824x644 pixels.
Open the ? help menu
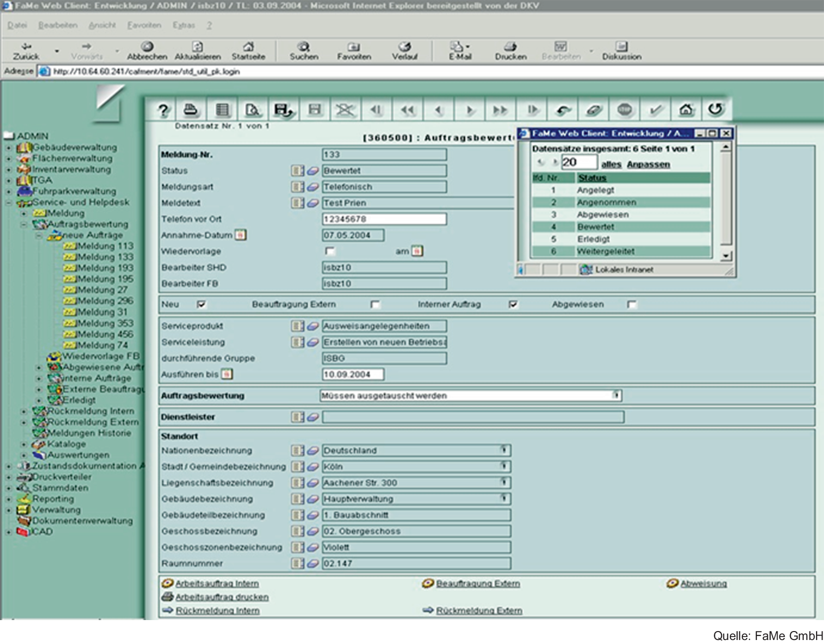click(209, 25)
